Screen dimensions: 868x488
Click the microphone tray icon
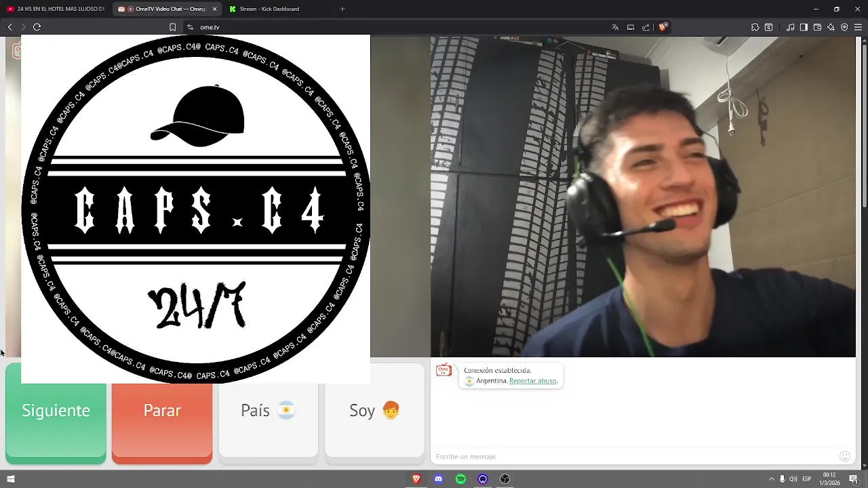[x=782, y=479]
